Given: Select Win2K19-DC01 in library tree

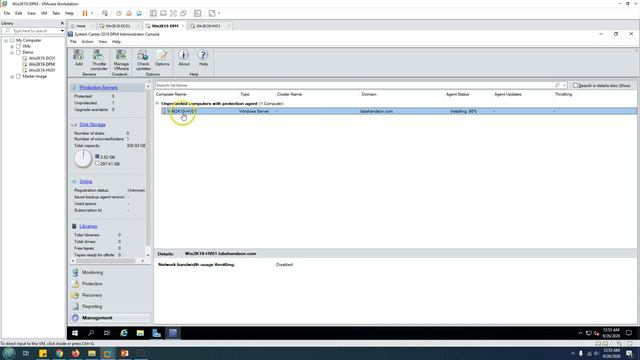Looking at the screenshot, I should tap(42, 58).
